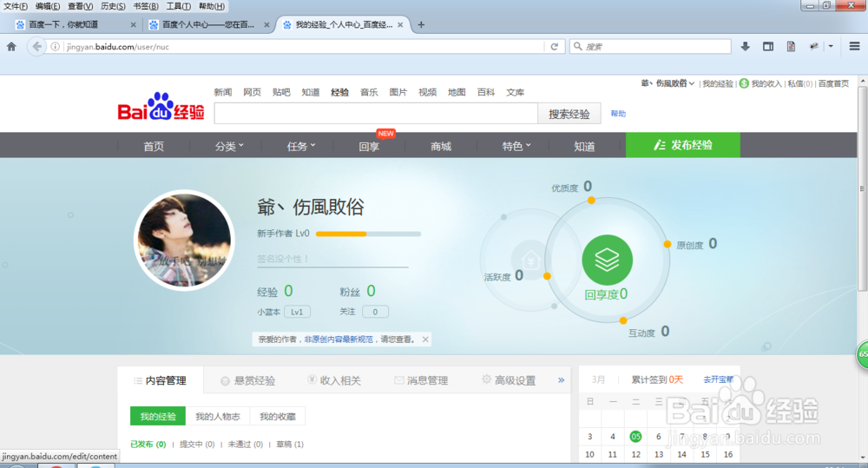Go back with the back arrow button
The height and width of the screenshot is (468, 868).
(x=36, y=47)
